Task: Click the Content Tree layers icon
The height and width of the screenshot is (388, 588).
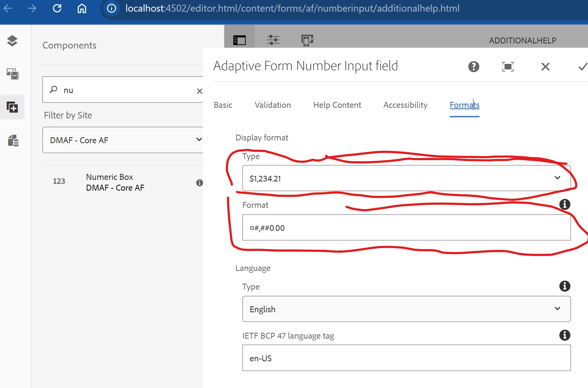Action: 12,41
